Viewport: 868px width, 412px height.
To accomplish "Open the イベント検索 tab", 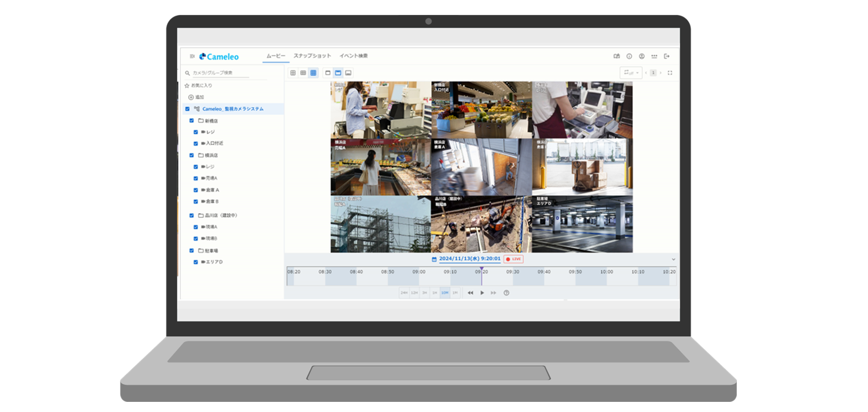I will point(353,56).
